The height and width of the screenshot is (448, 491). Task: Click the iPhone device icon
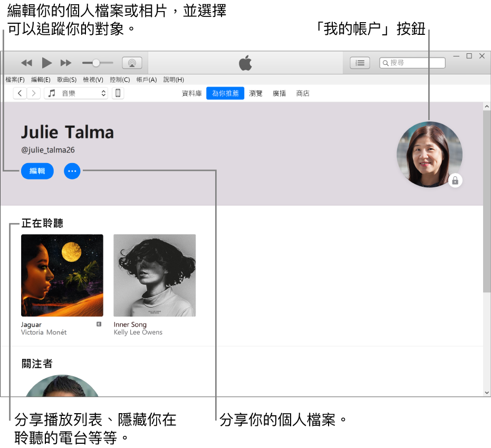click(x=118, y=93)
